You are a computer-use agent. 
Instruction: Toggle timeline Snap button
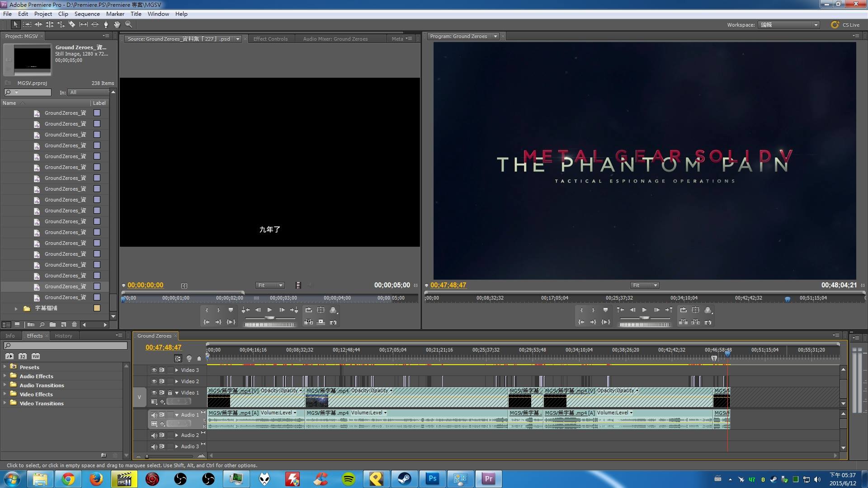click(x=178, y=358)
